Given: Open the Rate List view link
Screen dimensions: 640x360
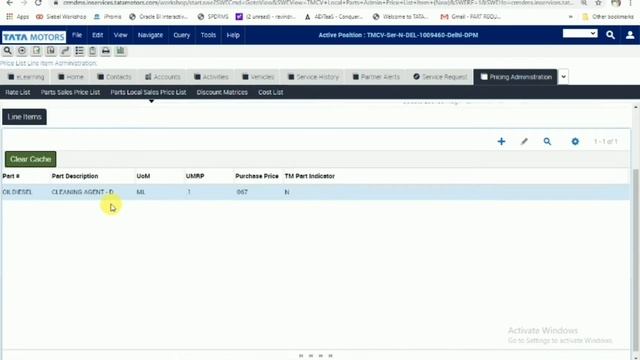Looking at the screenshot, I should pos(18,92).
